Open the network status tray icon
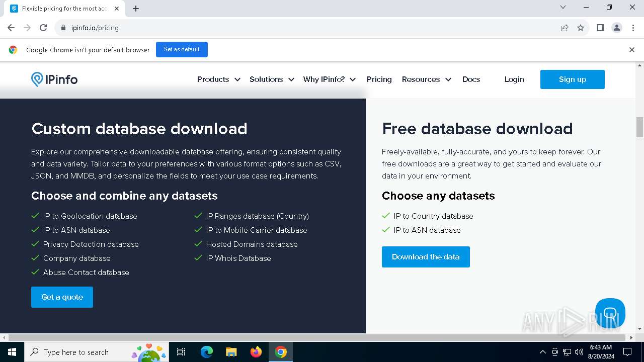This screenshot has height=362, width=644. pyautogui.click(x=567, y=352)
